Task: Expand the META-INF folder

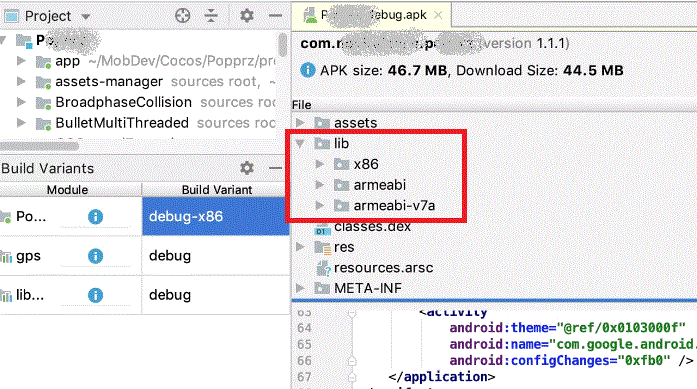Action: [300, 288]
